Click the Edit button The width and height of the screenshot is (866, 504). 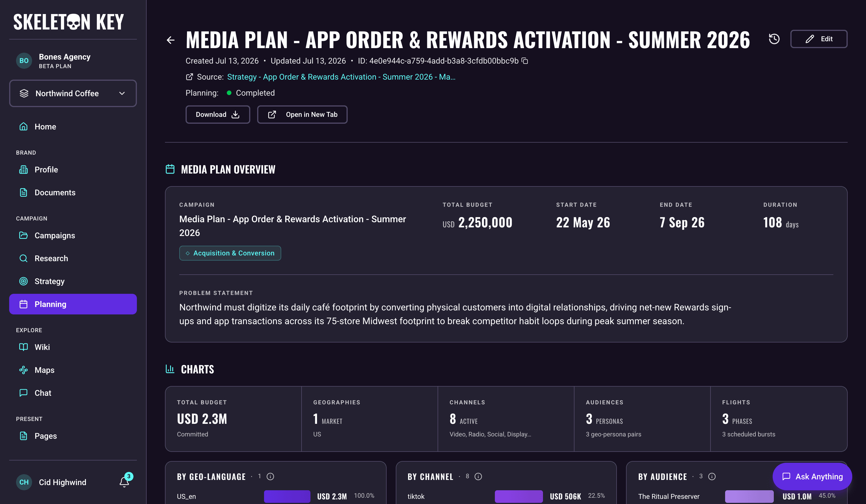coord(818,39)
